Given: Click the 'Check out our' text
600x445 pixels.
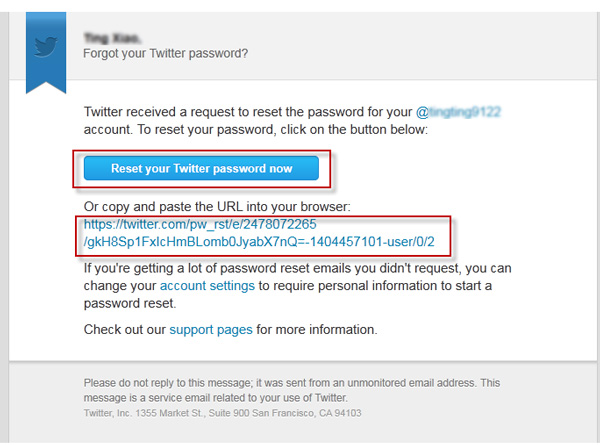Looking at the screenshot, I should (125, 329).
